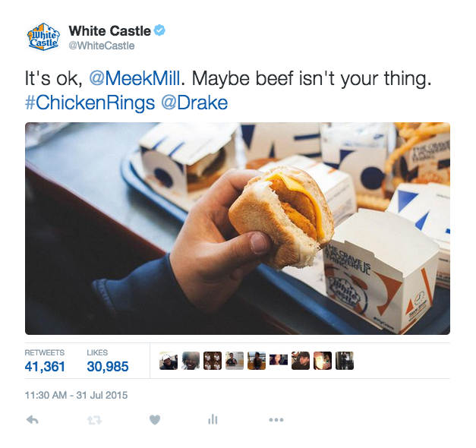This screenshot has width=476, height=448.
Task: Click the White Castle logo avatar
Action: pos(43,37)
